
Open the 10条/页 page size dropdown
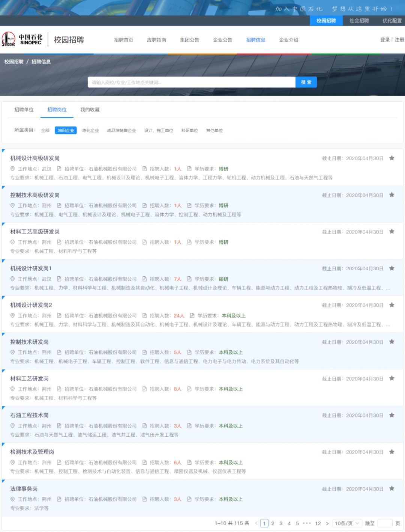pos(347,523)
